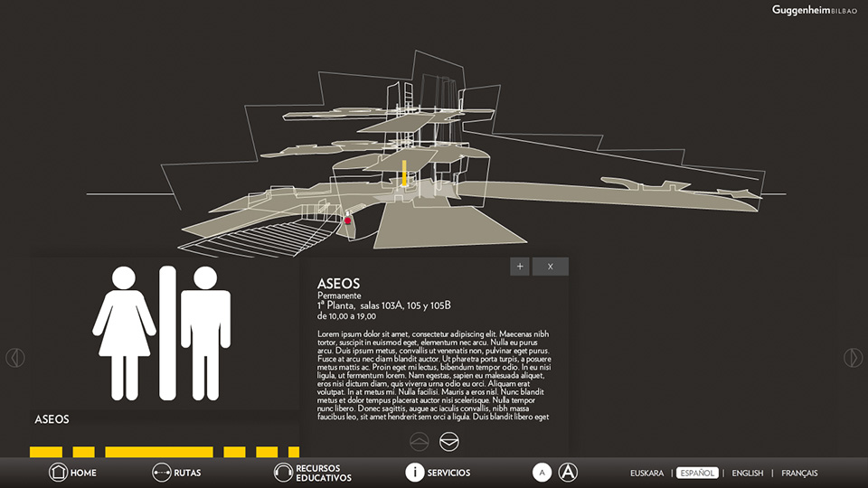
Task: Click the yellow marker on museum map
Action: coord(404,174)
